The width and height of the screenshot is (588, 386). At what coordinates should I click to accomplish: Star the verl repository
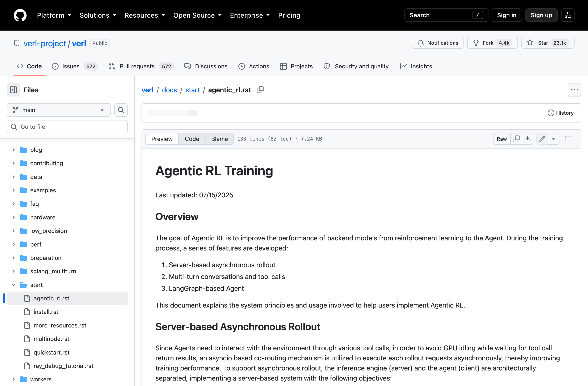click(x=547, y=43)
